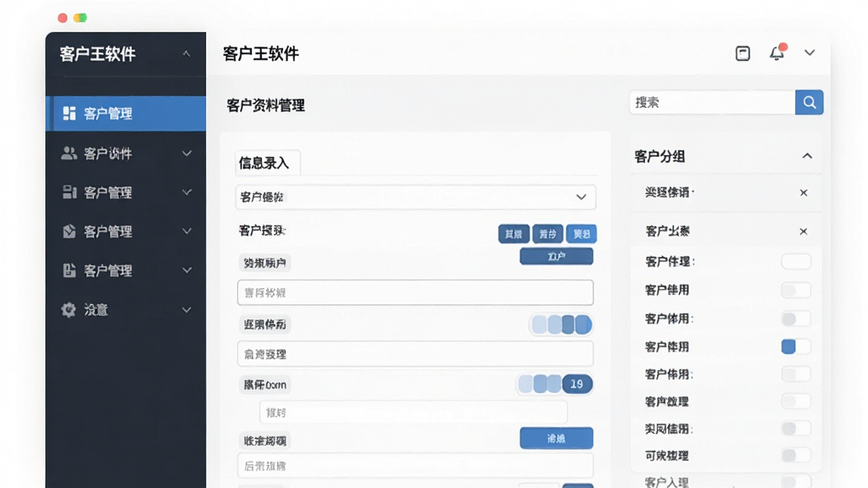Click the 客户分组 panel title
Viewport: 868px width, 488px height.
click(659, 157)
